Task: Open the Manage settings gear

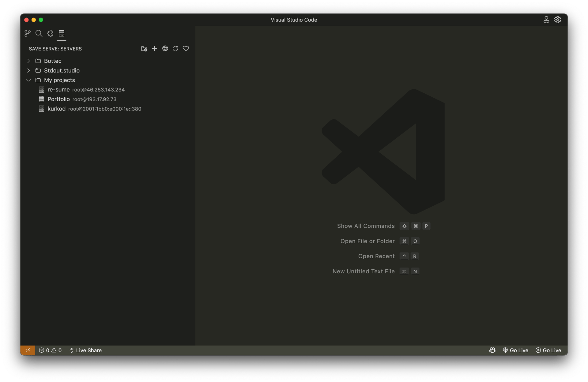Action: [x=558, y=20]
